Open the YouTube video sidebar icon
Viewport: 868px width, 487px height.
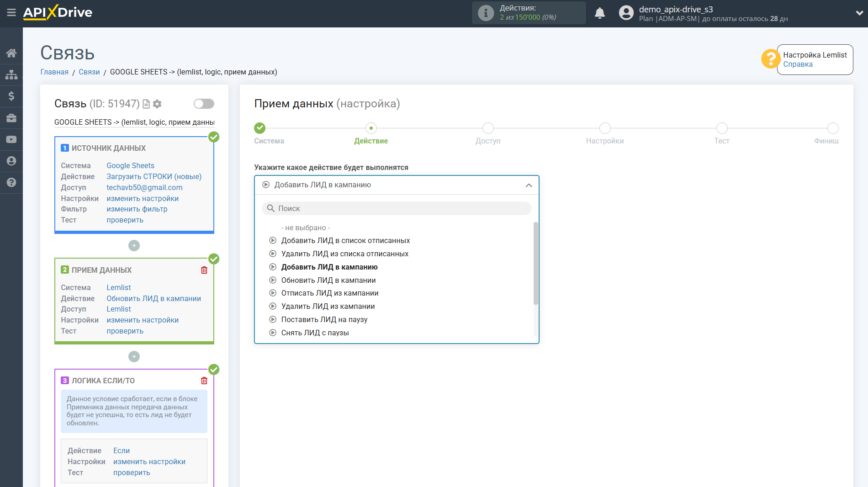11,139
